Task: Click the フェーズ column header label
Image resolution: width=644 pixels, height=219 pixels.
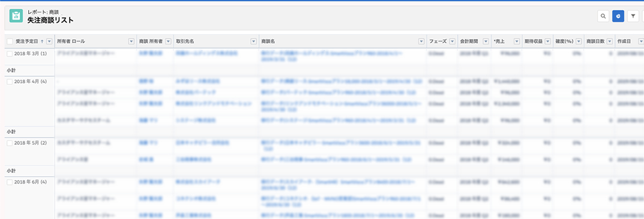Action: pyautogui.click(x=438, y=41)
